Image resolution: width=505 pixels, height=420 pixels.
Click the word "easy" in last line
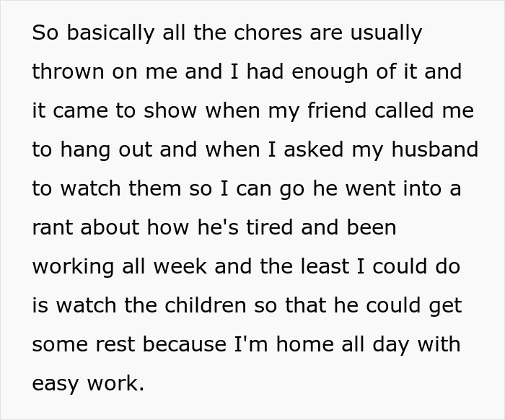coord(56,384)
